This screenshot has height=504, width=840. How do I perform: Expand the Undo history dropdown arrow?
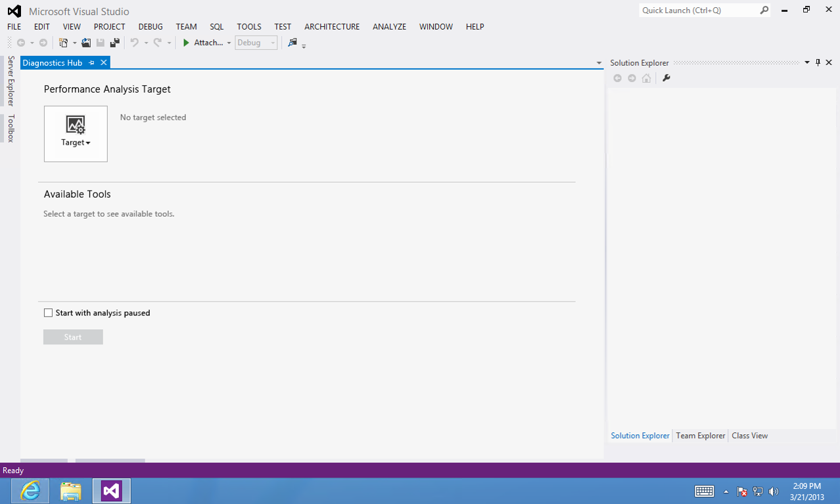click(x=145, y=43)
